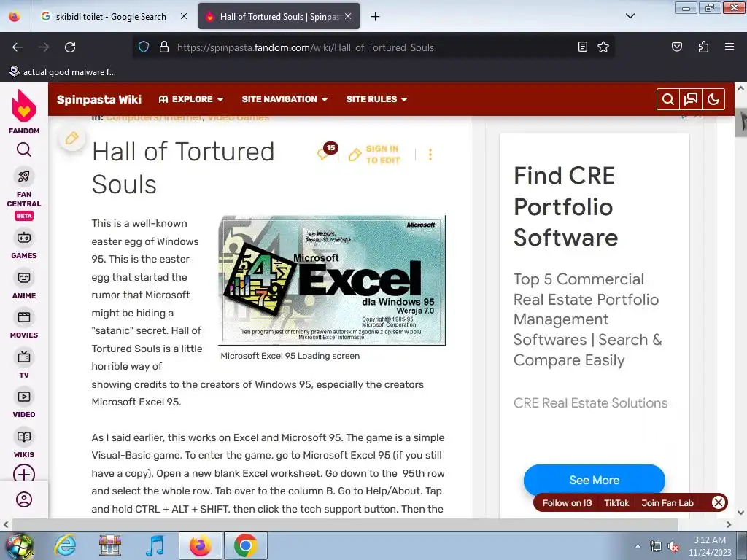747x560 pixels.
Task: Open the Games controller icon
Action: (x=24, y=238)
